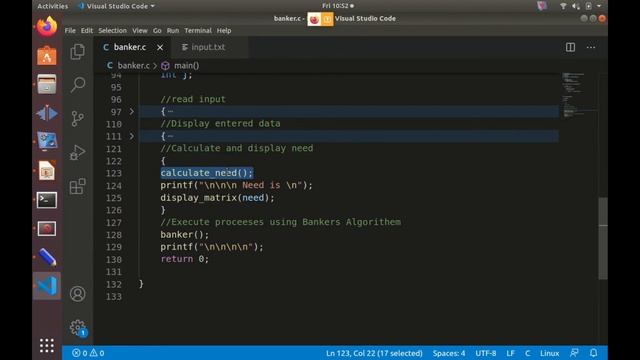Click return 0; on line 130
The height and width of the screenshot is (360, 640).
(184, 259)
